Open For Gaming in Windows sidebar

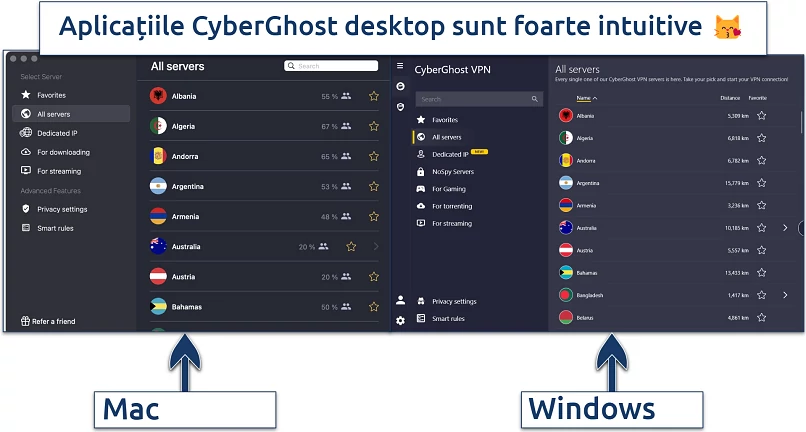pyautogui.click(x=441, y=189)
